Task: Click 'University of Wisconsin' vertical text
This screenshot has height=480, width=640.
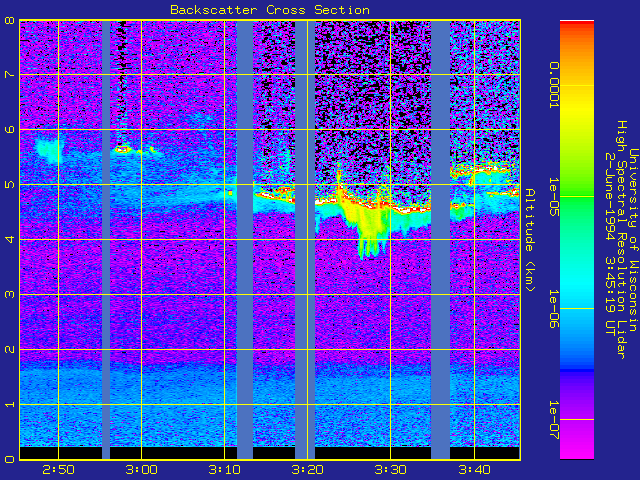Action: tap(633, 240)
